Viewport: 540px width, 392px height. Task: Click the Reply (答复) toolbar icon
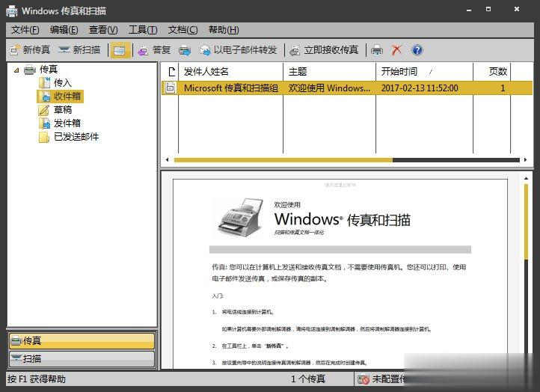click(143, 51)
